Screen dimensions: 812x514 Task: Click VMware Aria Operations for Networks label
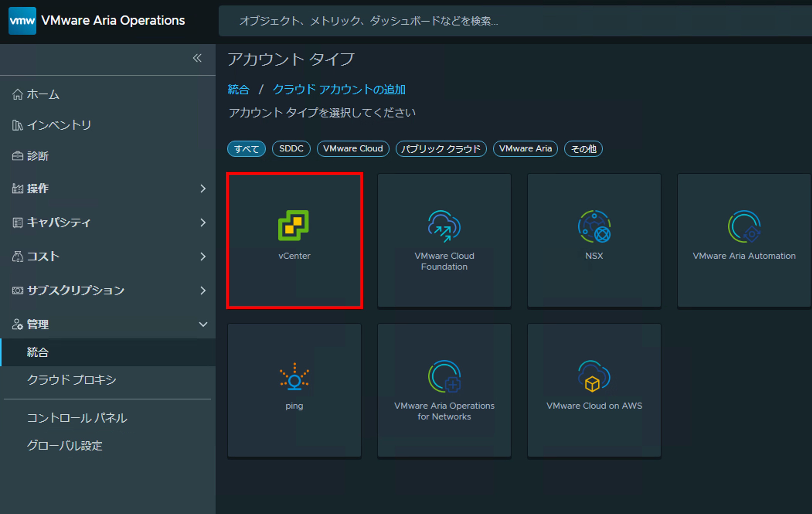444,411
